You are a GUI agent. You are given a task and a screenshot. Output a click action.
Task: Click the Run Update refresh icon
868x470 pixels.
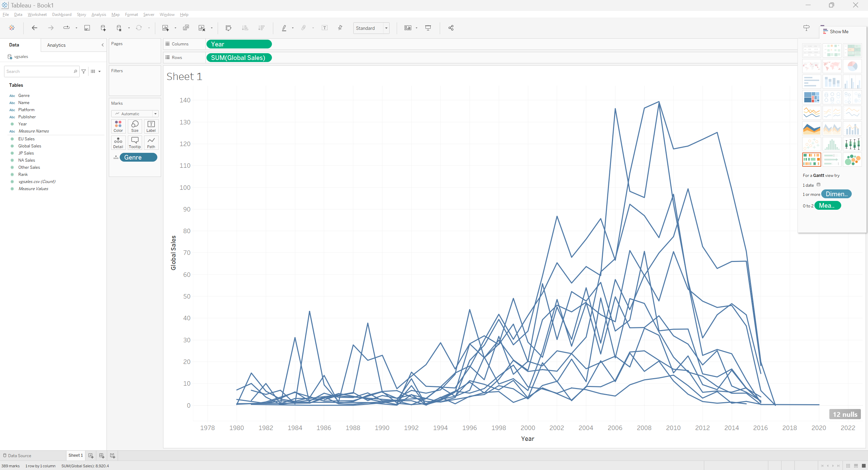click(139, 28)
